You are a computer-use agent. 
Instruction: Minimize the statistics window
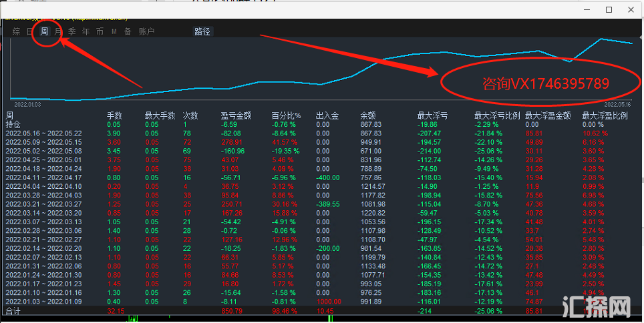(x=586, y=9)
